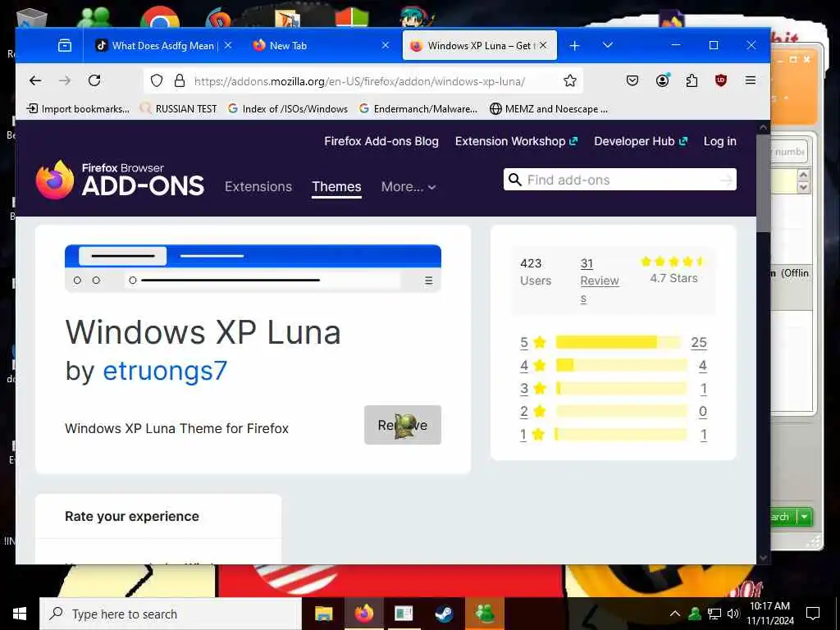Image resolution: width=840 pixels, height=630 pixels.
Task: Open the 1 star rating row link
Action: click(x=614, y=435)
